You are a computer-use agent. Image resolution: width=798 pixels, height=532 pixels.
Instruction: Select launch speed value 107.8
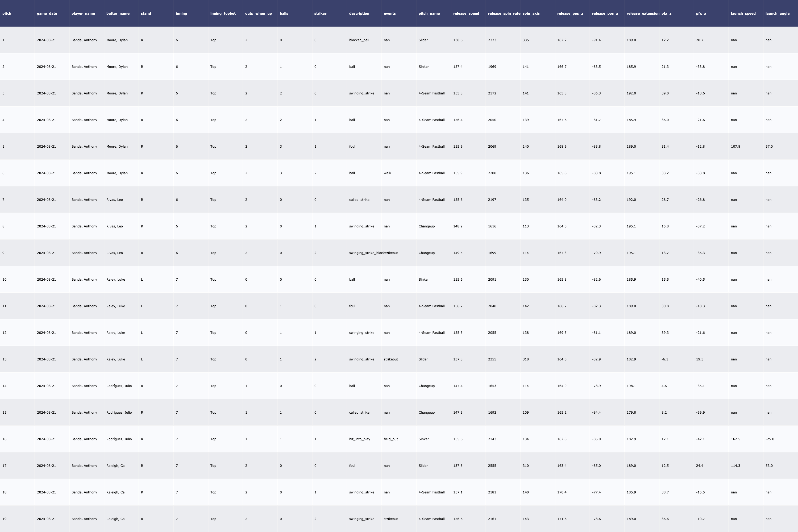pos(735,147)
